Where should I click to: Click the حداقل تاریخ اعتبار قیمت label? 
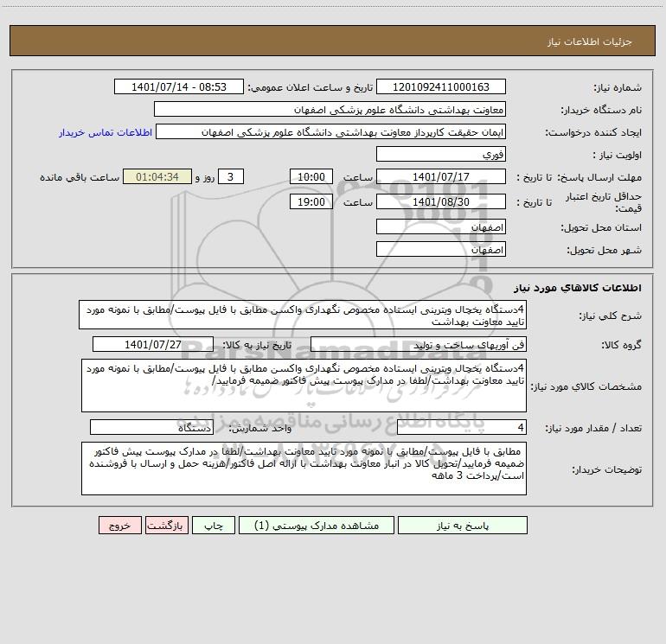(604, 202)
